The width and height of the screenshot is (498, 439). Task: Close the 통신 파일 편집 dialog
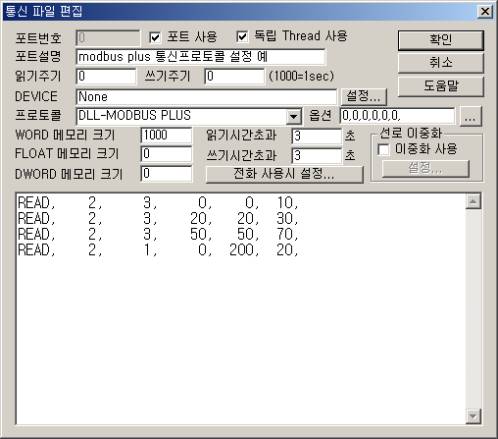[x=485, y=12]
